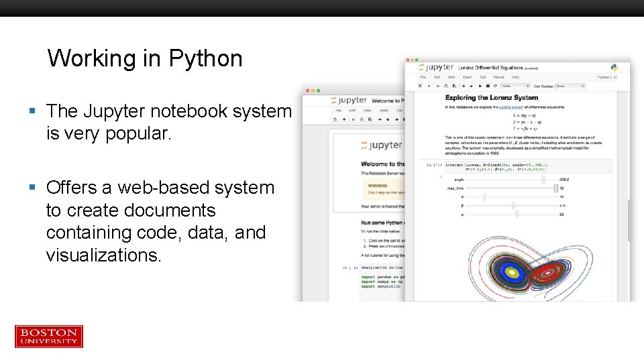
Task: Open the Cell Toolbar dropdown showing None
Action: 570,86
